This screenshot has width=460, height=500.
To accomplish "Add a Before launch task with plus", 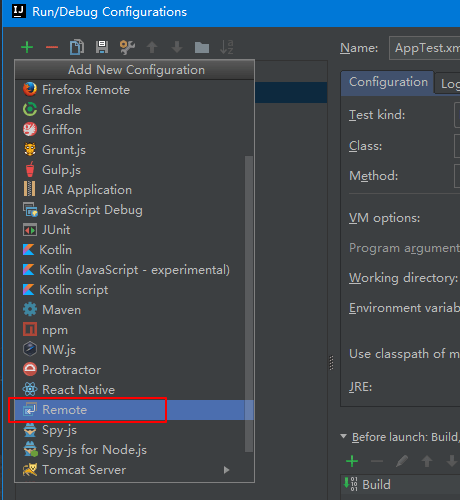I will [x=352, y=461].
